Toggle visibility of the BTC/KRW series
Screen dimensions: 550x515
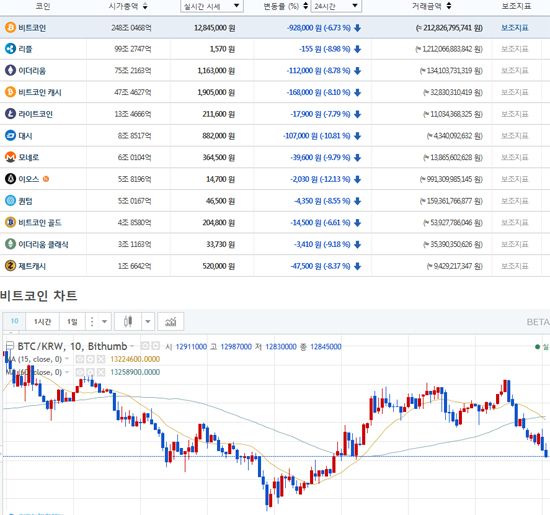[x=145, y=346]
